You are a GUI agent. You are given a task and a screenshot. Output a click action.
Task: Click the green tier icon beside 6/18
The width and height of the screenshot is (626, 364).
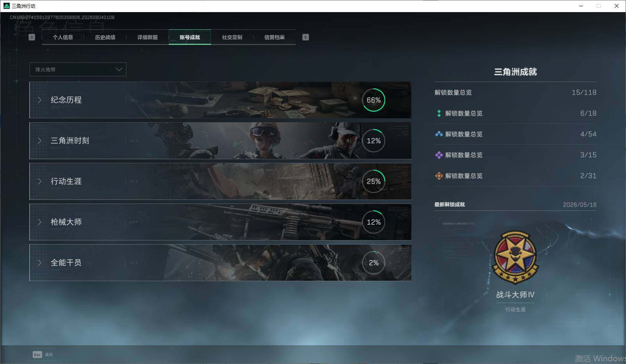439,113
